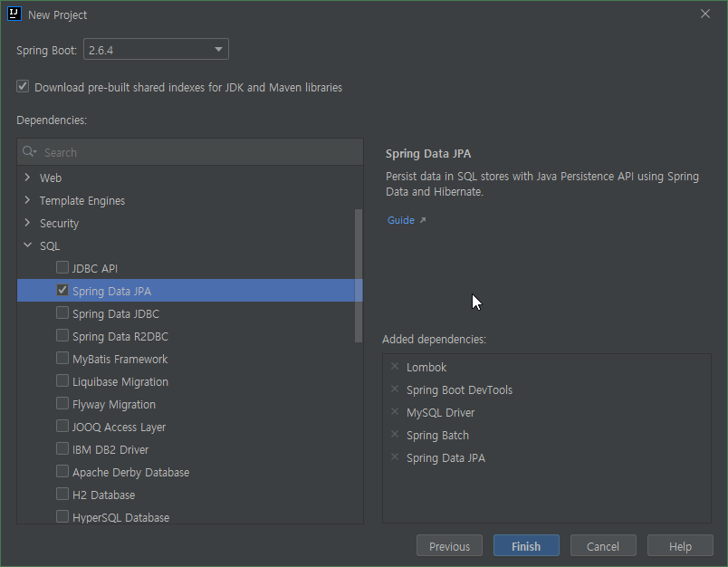This screenshot has height=567, width=728.
Task: Delete Spring Data JPA added dependency
Action: point(395,457)
